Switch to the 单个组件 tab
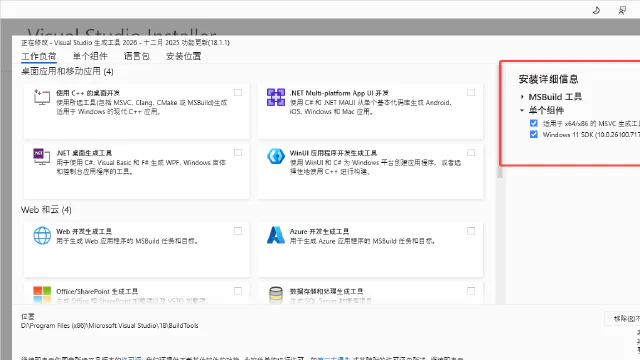 click(90, 56)
